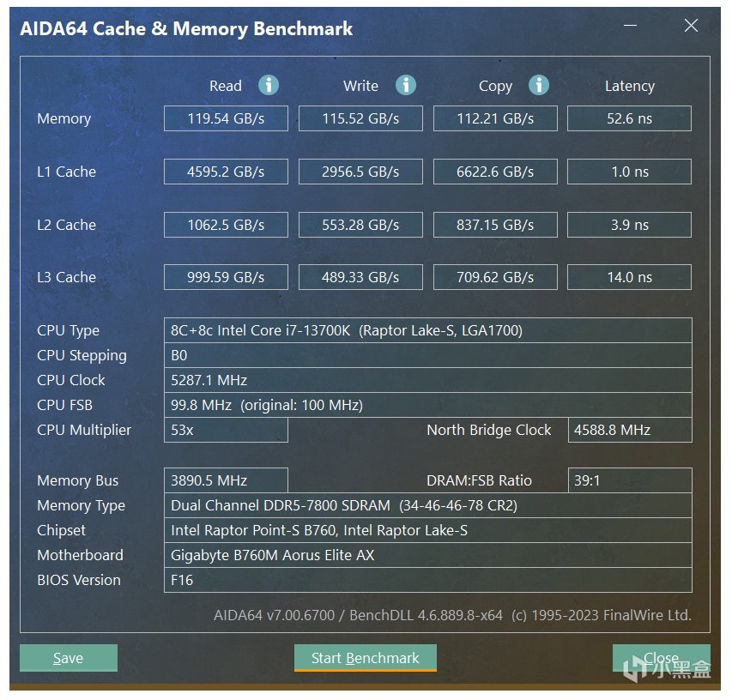Click the BIOS Version label

79,580
